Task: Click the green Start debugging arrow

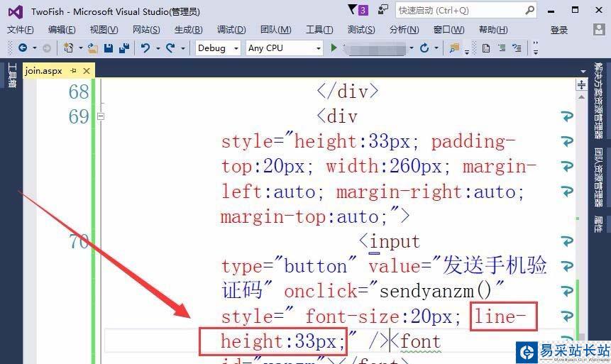Action: coord(334,48)
